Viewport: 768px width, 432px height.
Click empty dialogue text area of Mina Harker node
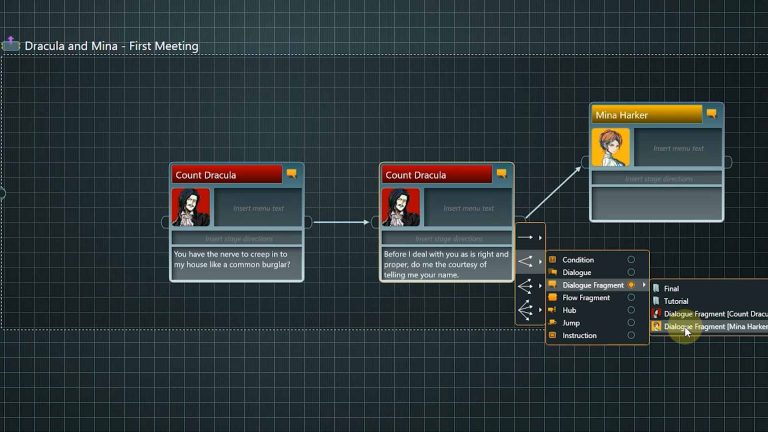[x=657, y=203]
